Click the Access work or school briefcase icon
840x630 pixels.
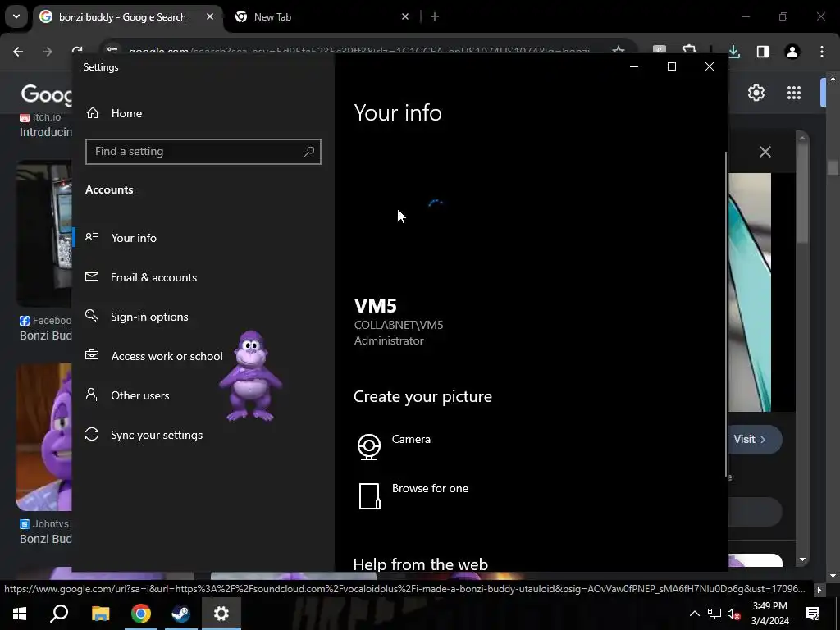[92, 354]
